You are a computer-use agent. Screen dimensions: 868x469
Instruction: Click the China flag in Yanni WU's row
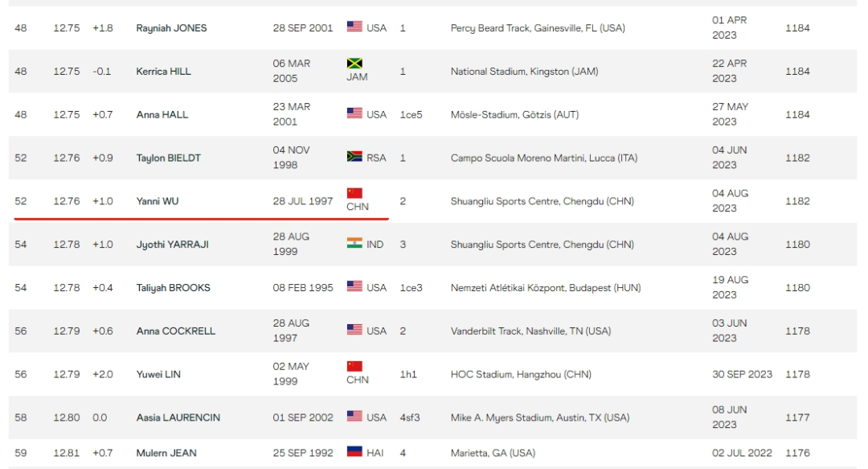[354, 193]
